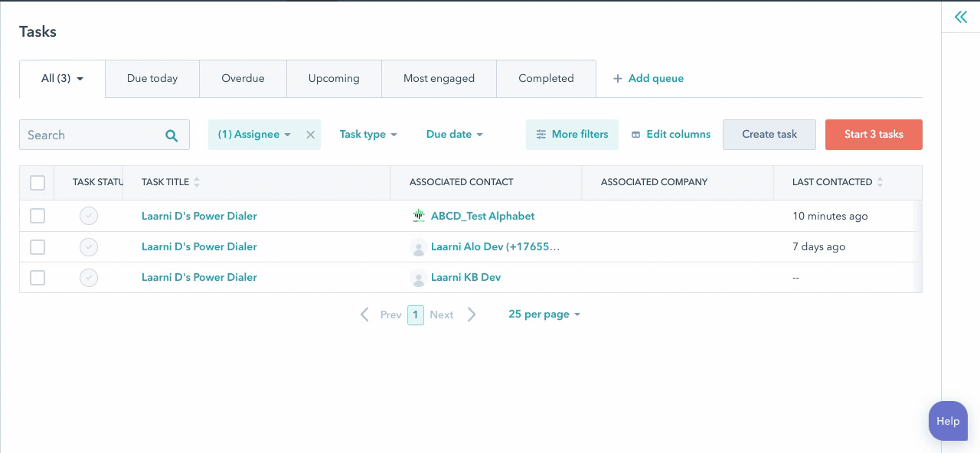
Task: Go to next page chevron
Action: 472,314
